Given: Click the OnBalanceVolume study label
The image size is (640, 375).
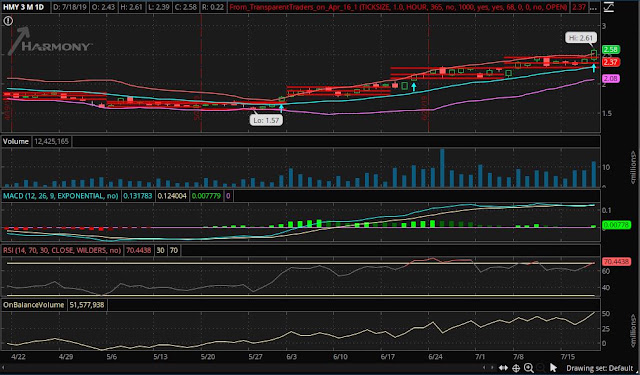Looking at the screenshot, I should [x=33, y=305].
